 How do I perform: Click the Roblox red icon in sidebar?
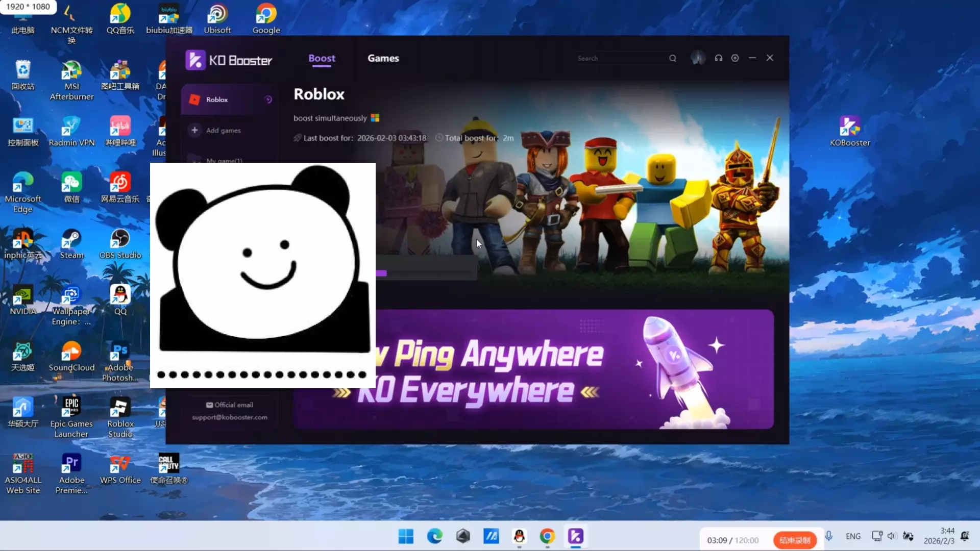click(x=194, y=99)
